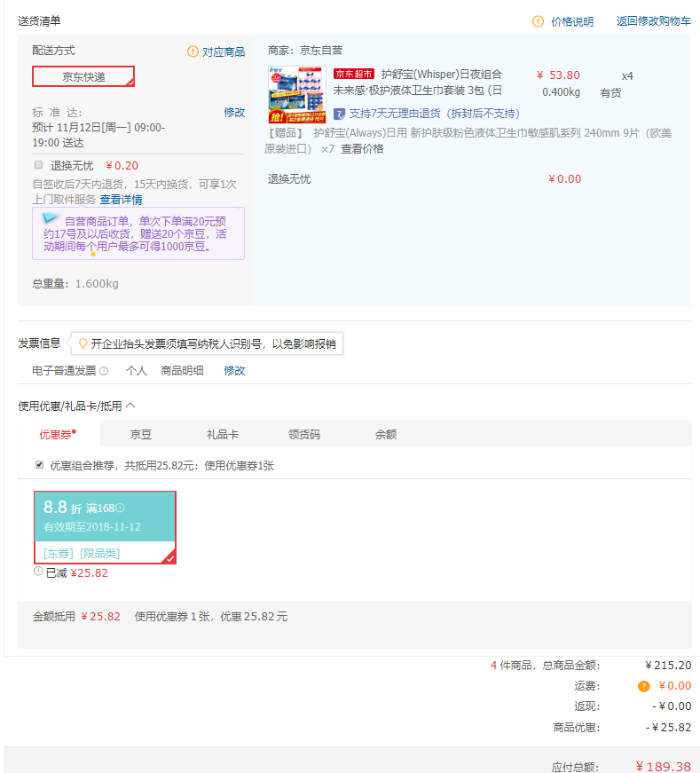The height and width of the screenshot is (773, 700).
Task: Click the info icon before 已减 ¥25.82
Action: (x=38, y=572)
